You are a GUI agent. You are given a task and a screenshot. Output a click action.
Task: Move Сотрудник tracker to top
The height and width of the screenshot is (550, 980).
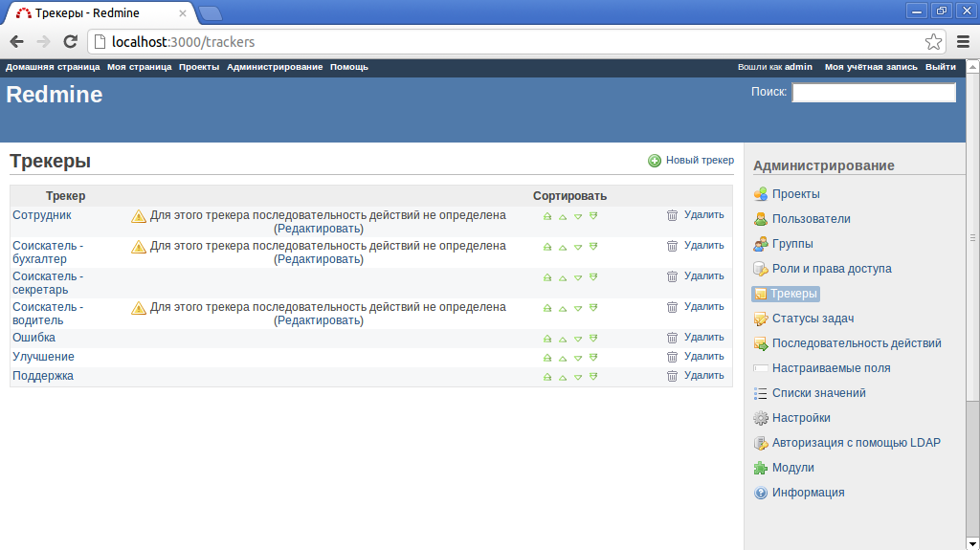[547, 216]
